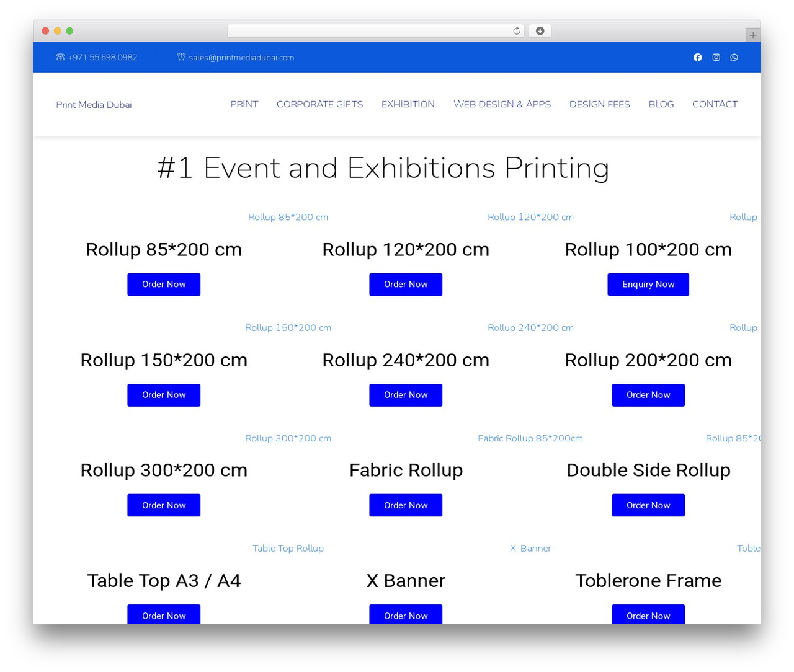Click the small blue 'X-Banner' image caption
The image size is (794, 672).
[530, 548]
